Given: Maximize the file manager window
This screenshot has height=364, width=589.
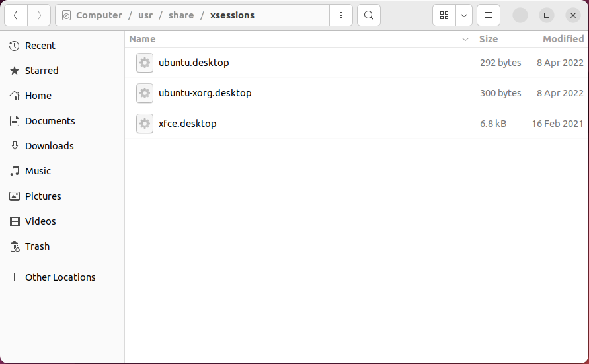Looking at the screenshot, I should pos(547,15).
